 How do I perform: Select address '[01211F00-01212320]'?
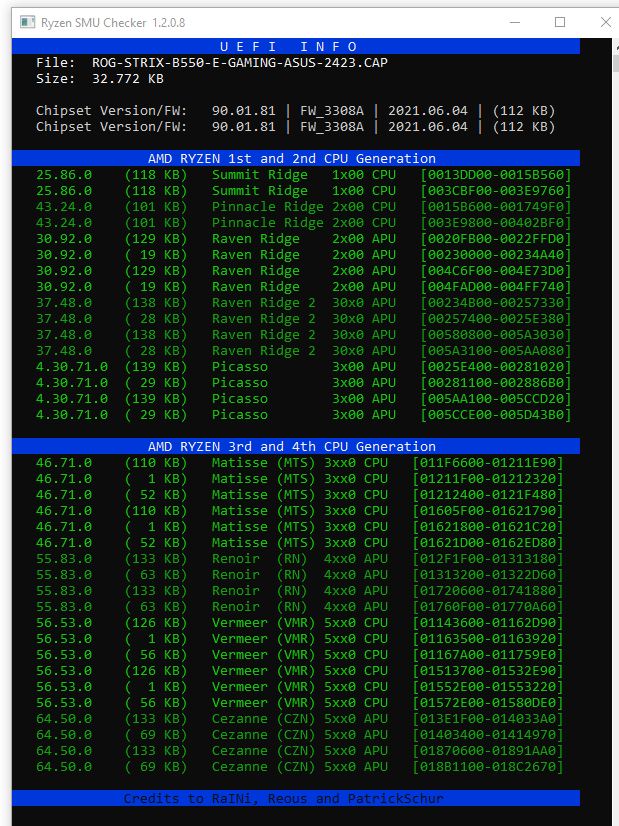pos(488,478)
